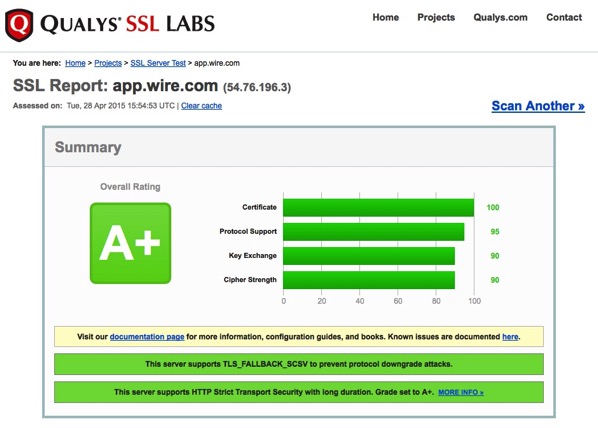Click app.wire.com in the breadcrumb

pos(217,63)
